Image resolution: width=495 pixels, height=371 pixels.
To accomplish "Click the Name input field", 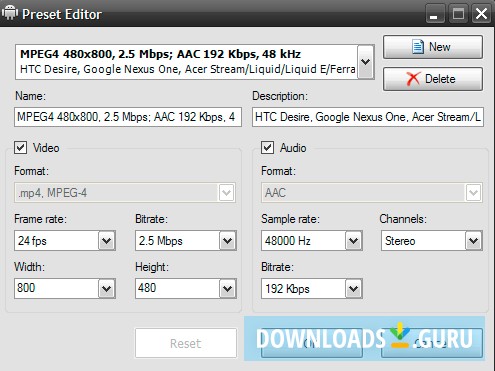I will click(x=128, y=117).
